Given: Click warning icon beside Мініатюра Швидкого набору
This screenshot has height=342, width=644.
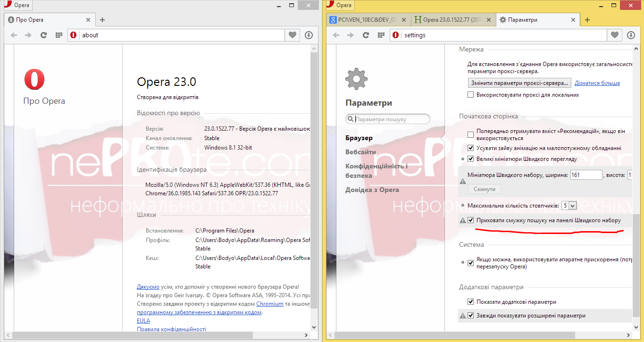Looking at the screenshot, I should coord(463,182).
